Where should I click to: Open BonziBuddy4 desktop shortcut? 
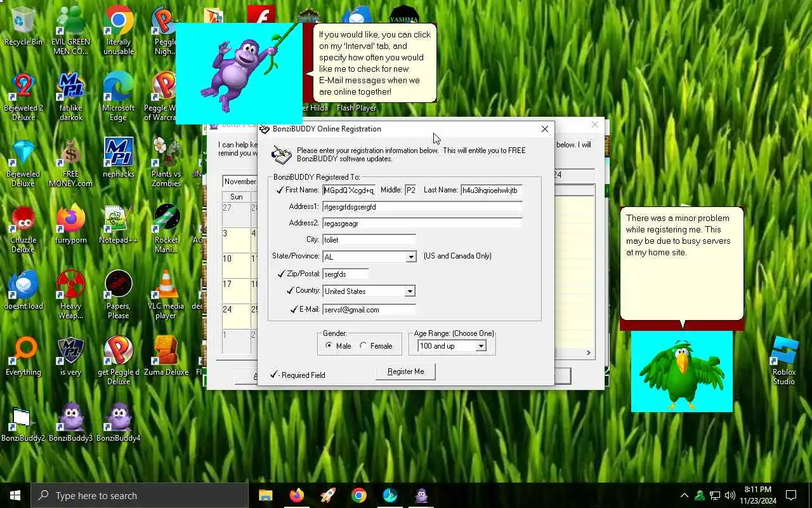[x=118, y=422]
